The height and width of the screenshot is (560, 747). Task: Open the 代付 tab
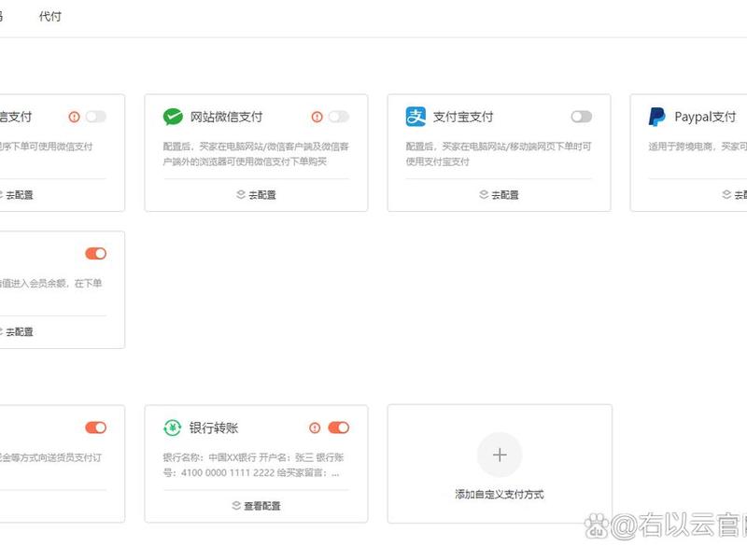(x=50, y=16)
